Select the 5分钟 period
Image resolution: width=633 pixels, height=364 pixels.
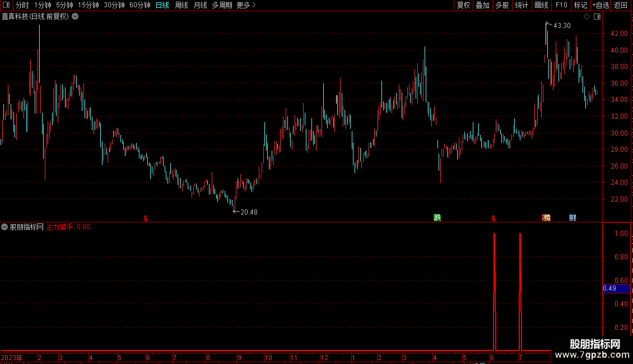point(64,5)
